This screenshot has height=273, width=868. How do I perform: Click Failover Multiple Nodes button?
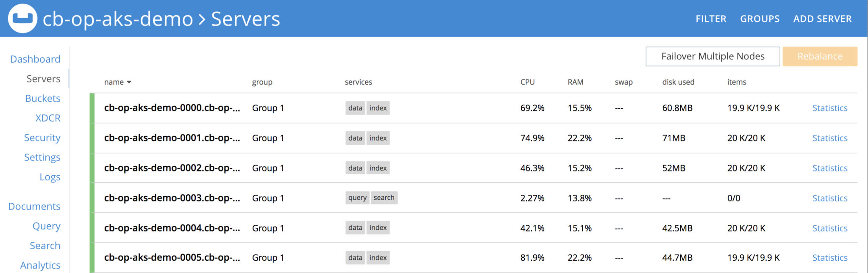tap(712, 56)
